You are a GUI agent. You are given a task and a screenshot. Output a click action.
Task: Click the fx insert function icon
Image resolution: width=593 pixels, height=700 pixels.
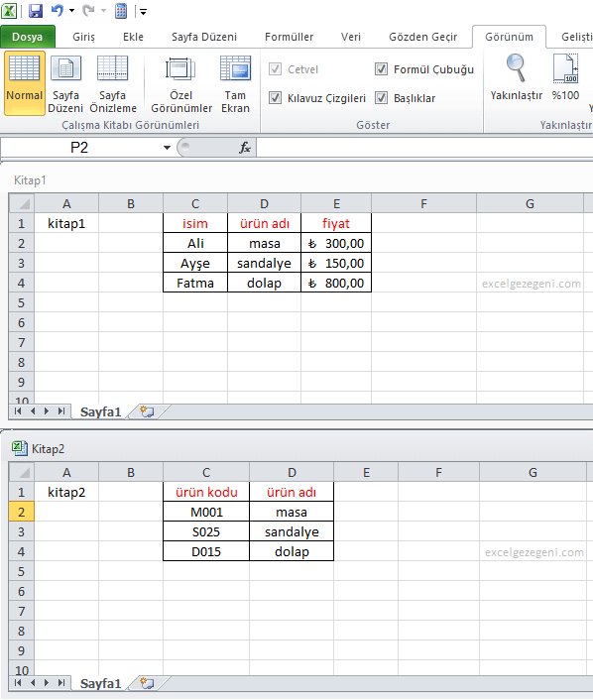coord(244,148)
